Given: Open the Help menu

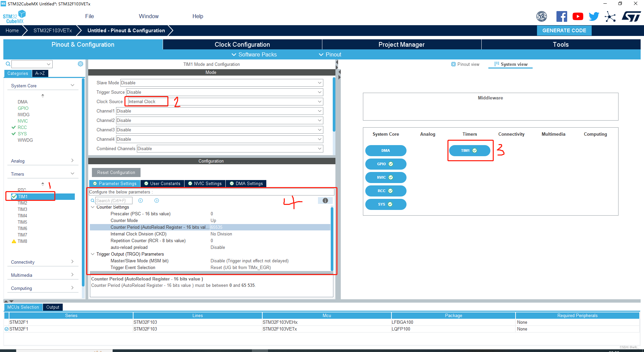Looking at the screenshot, I should 198,16.
